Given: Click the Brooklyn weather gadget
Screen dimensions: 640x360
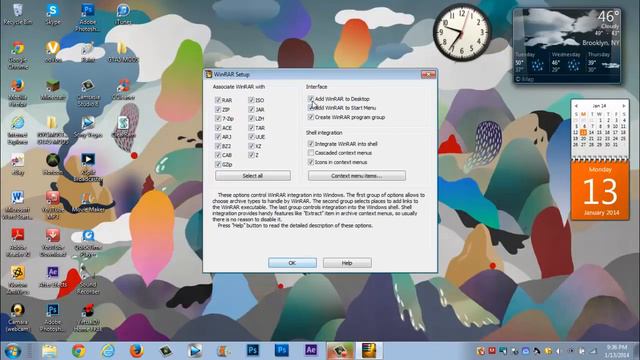Looking at the screenshot, I should click(567, 46).
